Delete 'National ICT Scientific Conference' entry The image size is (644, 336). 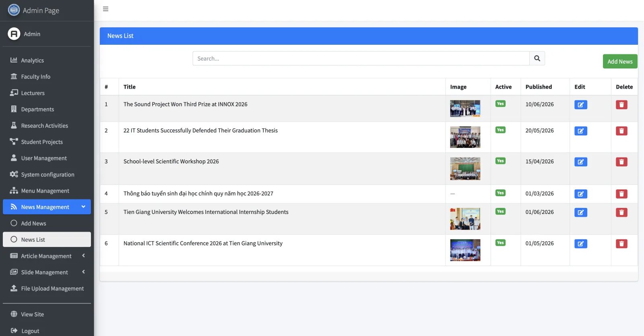[x=621, y=244]
